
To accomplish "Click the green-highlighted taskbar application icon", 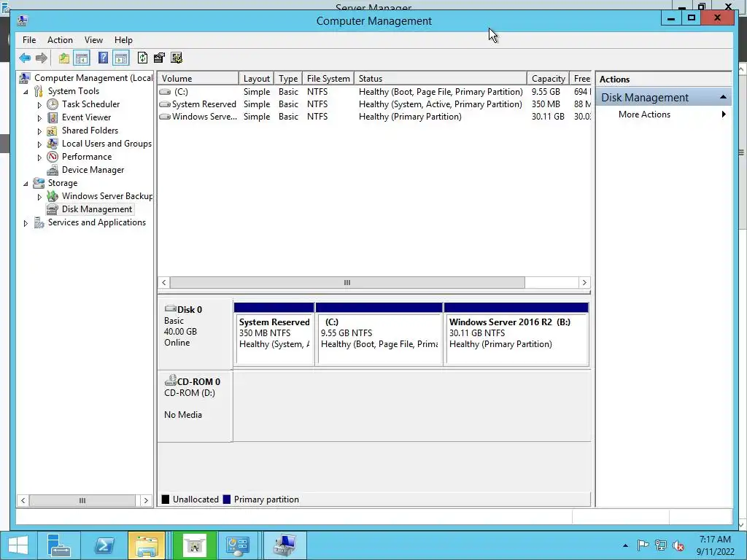I will point(194,545).
